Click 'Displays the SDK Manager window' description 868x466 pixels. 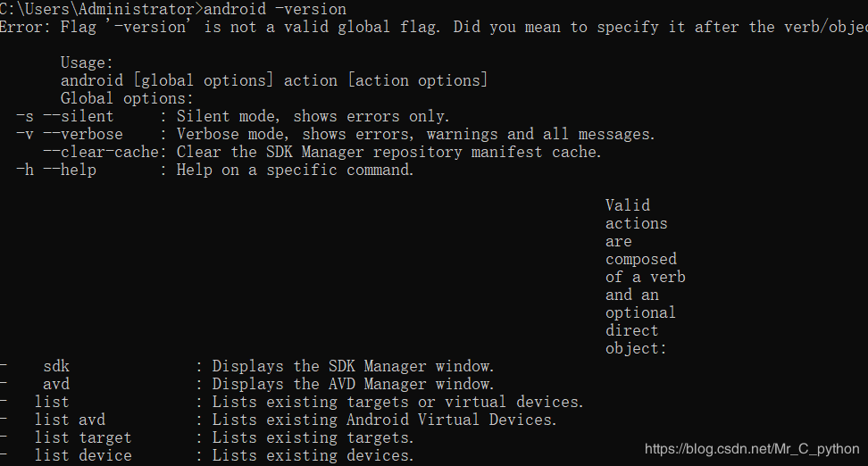point(353,366)
